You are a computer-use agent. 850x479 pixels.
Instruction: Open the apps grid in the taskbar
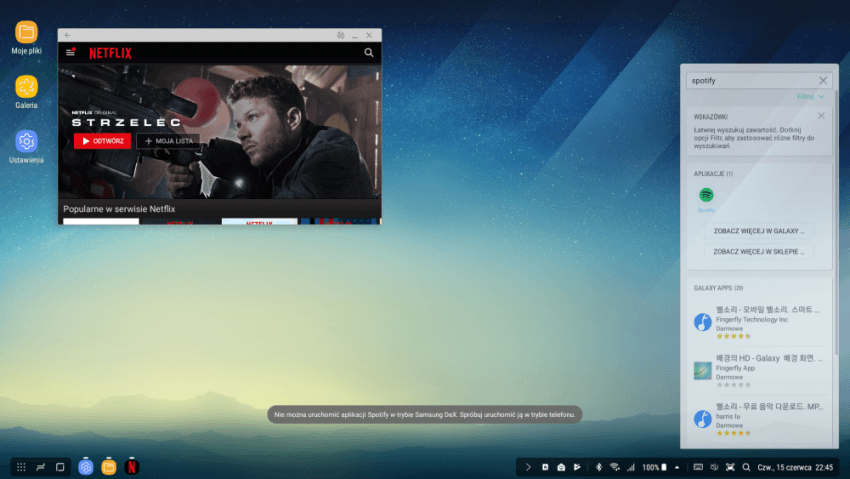tap(21, 467)
